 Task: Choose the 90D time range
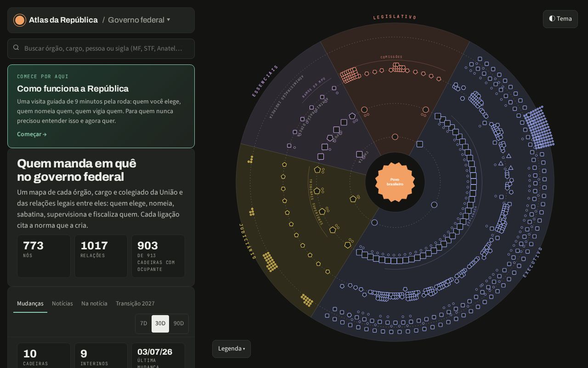tap(179, 323)
